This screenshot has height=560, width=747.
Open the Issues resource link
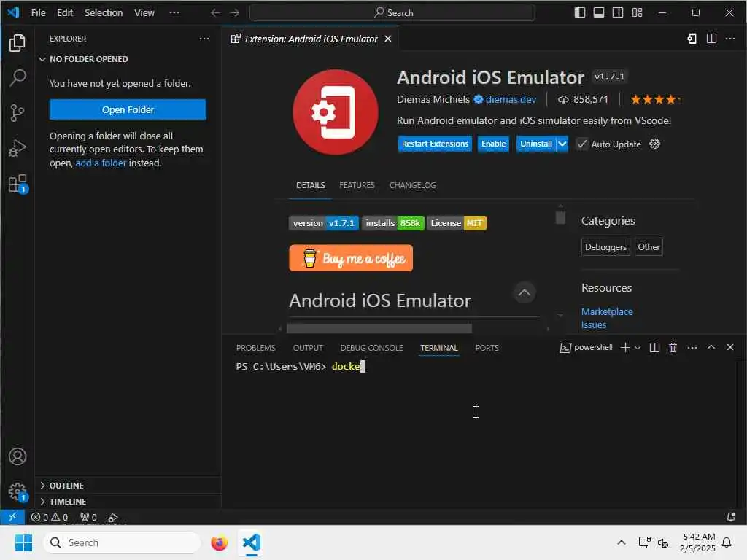594,324
